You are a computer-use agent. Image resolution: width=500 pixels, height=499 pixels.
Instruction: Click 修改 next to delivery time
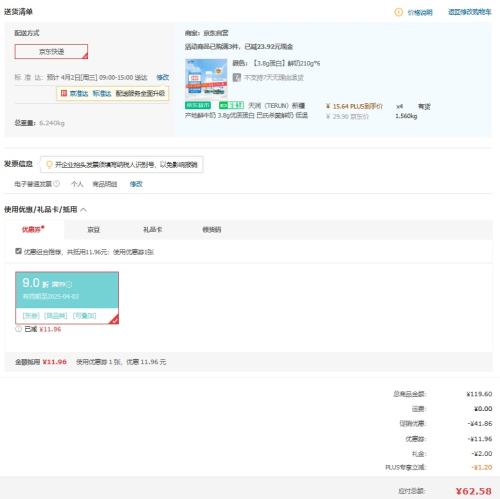click(x=163, y=77)
